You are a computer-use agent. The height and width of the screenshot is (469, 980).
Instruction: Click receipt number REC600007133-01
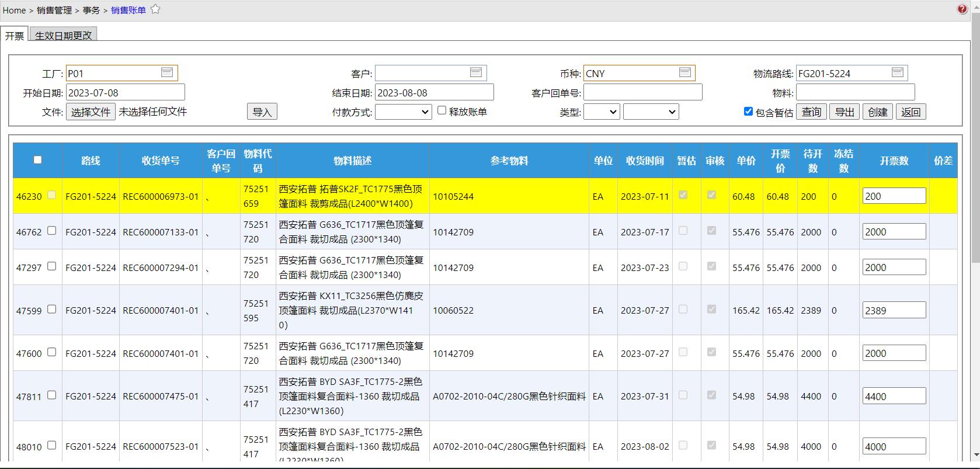click(161, 232)
